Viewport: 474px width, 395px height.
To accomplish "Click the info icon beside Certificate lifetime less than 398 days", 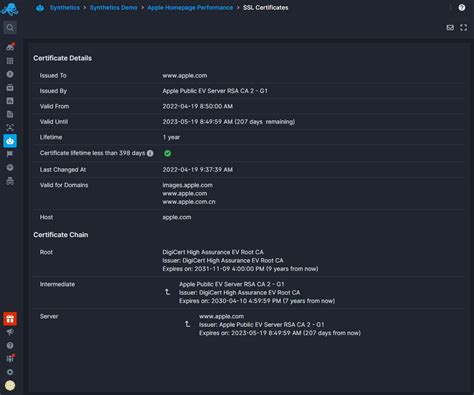I will click(x=150, y=153).
